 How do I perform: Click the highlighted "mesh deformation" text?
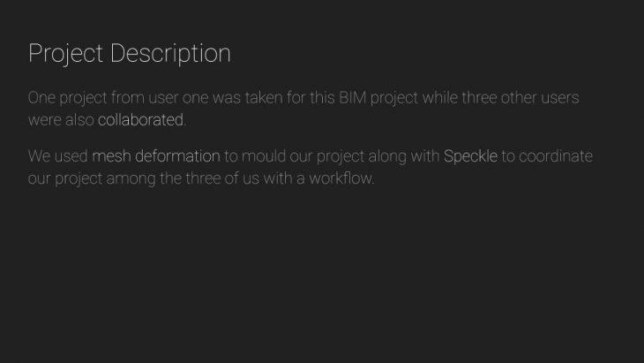tap(155, 156)
